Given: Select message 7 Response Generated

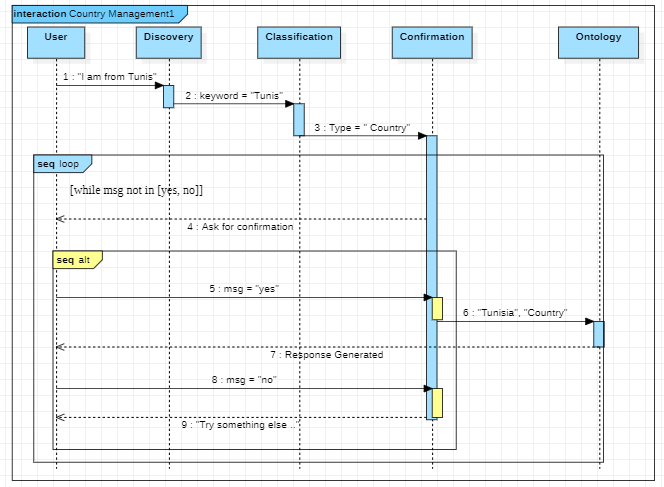Looking at the screenshot, I should tap(326, 355).
